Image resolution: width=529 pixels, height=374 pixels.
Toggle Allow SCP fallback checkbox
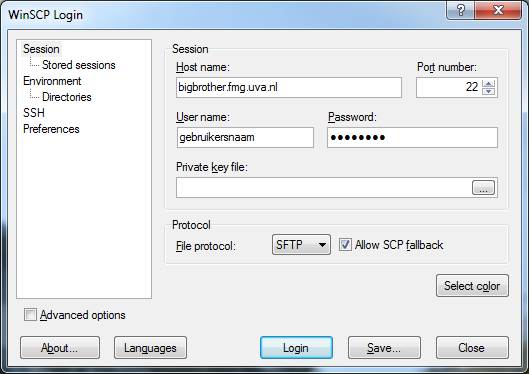tap(345, 244)
